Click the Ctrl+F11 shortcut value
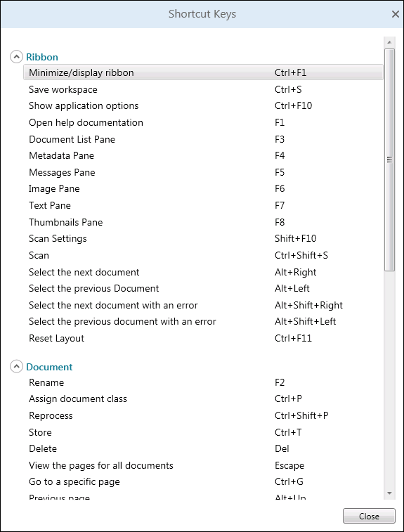Viewport: 404px width, 532px height. pos(293,338)
